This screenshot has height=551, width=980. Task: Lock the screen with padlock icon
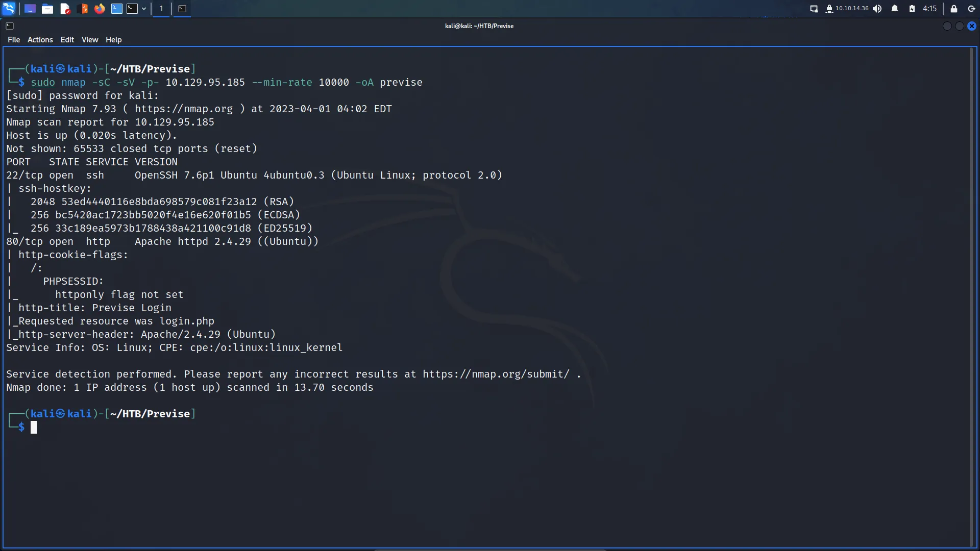click(x=953, y=9)
